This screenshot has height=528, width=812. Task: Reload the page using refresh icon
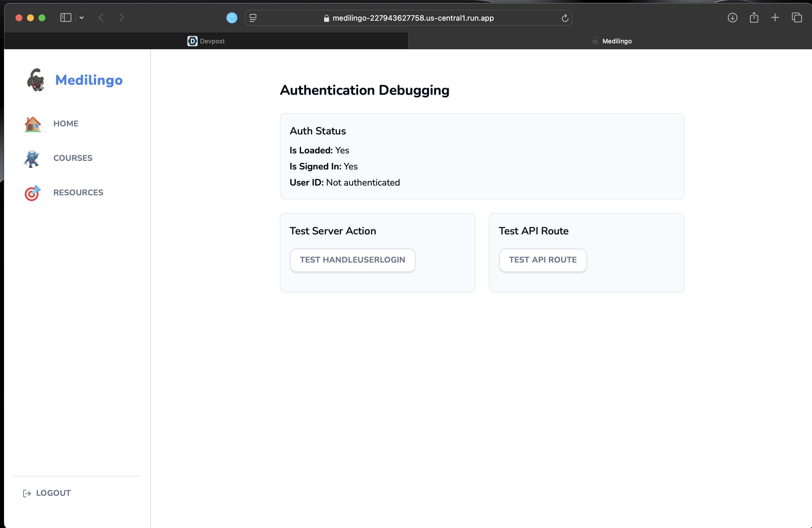coord(565,18)
